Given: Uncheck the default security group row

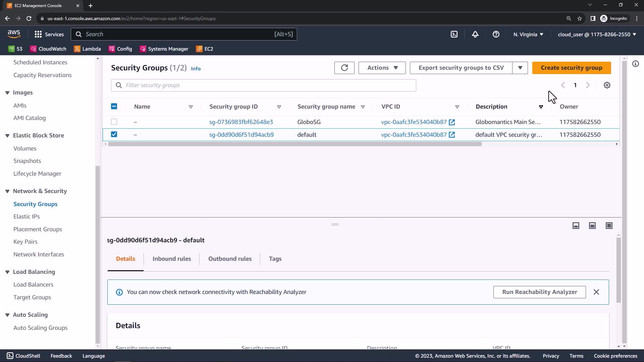Looking at the screenshot, I should pos(114,134).
